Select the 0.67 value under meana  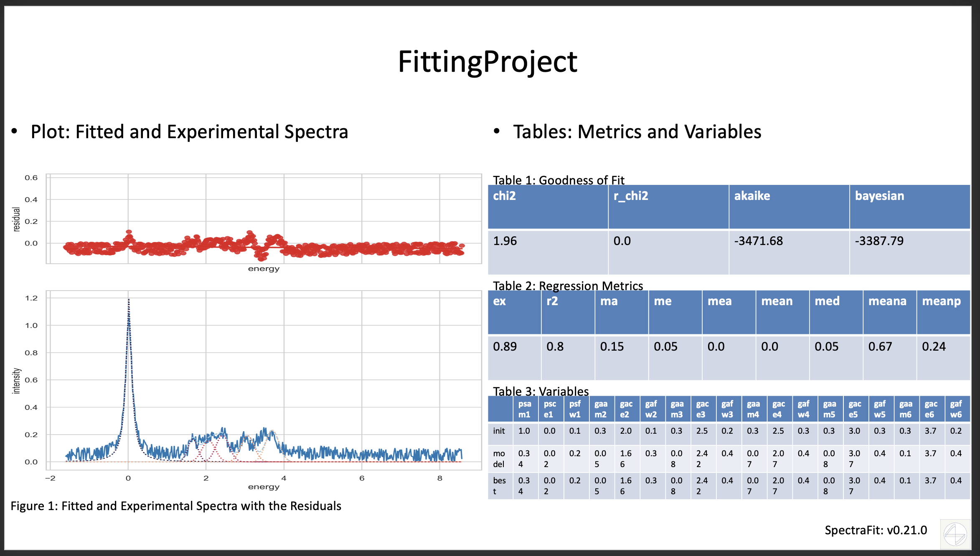pos(889,357)
